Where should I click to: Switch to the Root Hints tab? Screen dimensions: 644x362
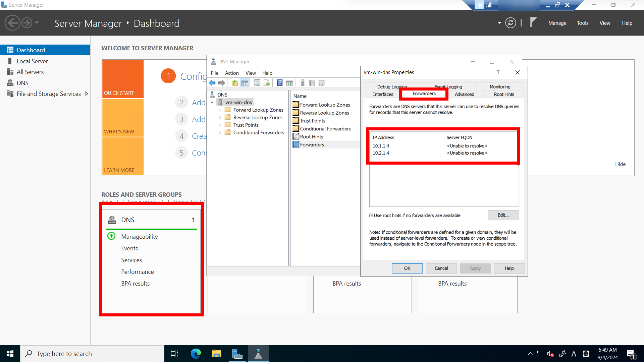click(504, 94)
